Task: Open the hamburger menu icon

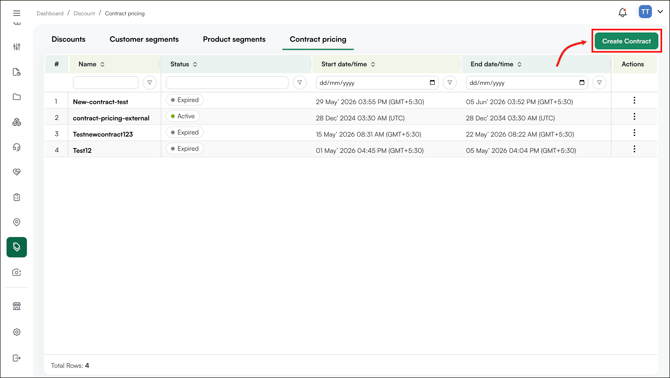Action: click(17, 13)
